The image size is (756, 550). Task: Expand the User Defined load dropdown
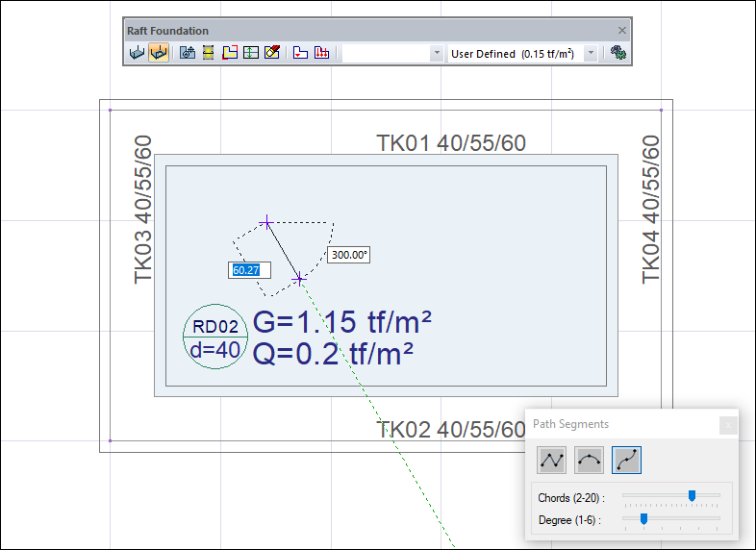591,54
